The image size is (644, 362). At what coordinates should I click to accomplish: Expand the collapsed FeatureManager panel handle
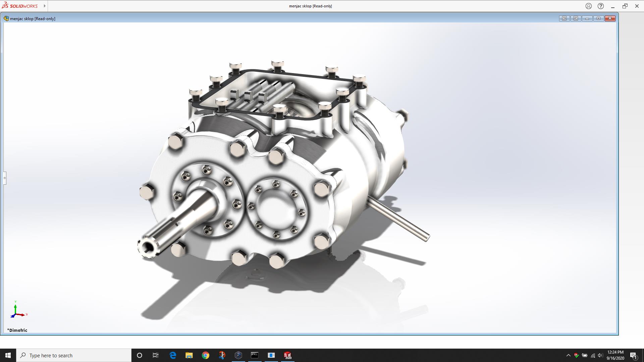(x=5, y=178)
